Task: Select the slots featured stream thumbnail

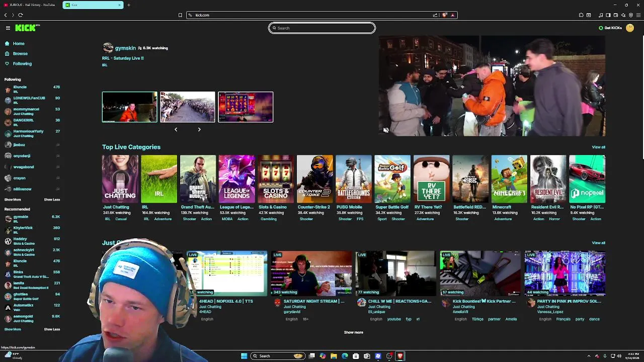Action: coord(246,107)
